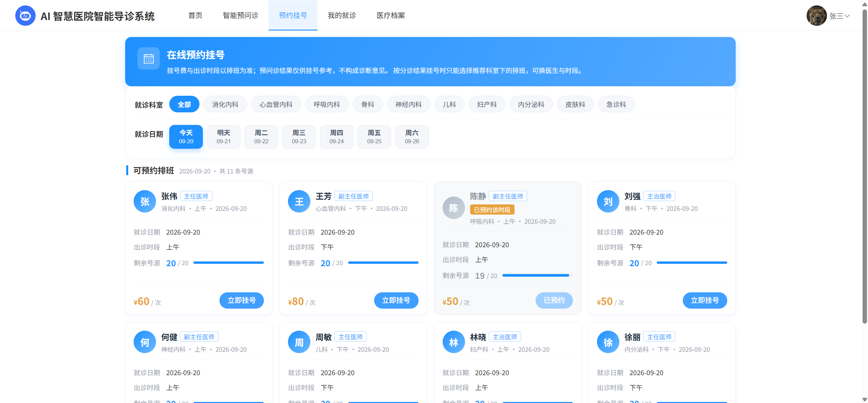Filter by 皮肤科 department
The width and height of the screenshot is (868, 403).
point(575,104)
